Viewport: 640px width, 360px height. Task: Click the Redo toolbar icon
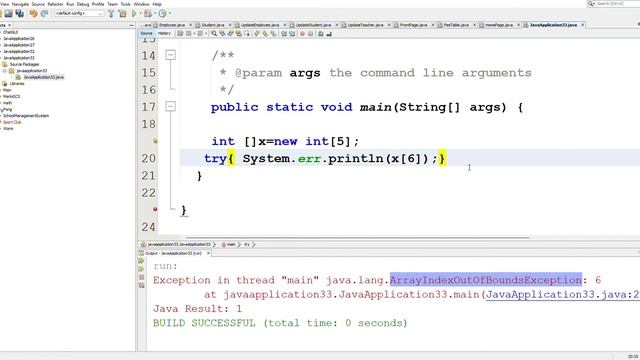(x=44, y=13)
